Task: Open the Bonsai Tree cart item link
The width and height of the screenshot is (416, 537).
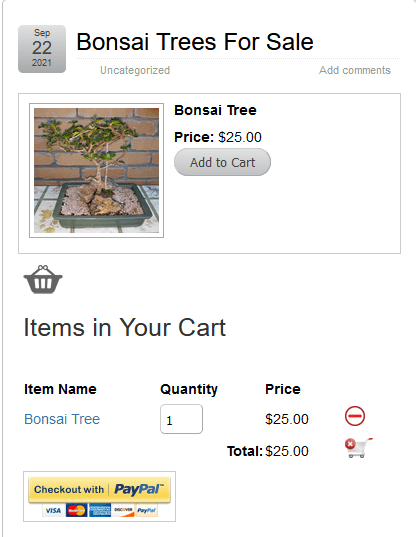Action: click(62, 419)
